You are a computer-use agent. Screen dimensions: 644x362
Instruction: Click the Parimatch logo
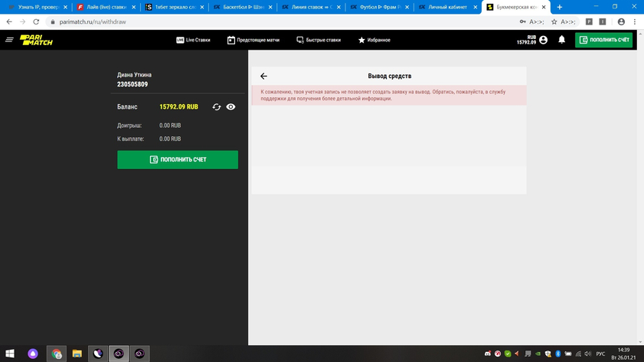point(37,40)
